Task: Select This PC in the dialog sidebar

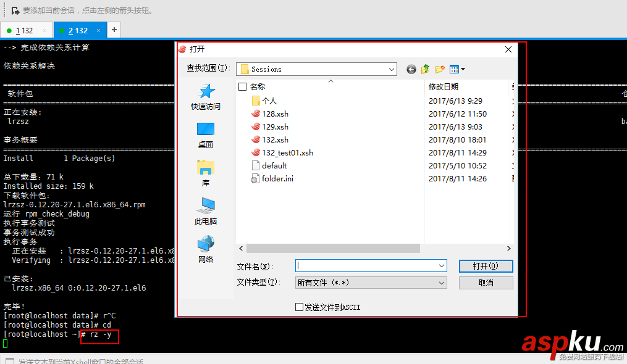Action: [206, 211]
